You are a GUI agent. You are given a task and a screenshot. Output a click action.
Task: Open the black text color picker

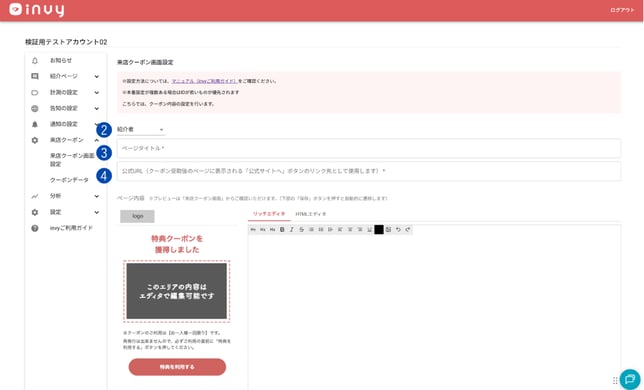(x=379, y=229)
